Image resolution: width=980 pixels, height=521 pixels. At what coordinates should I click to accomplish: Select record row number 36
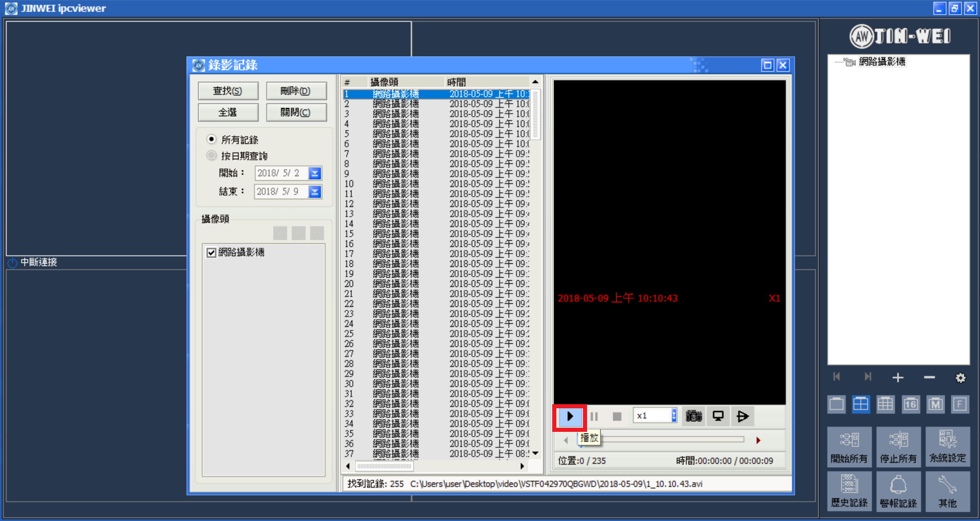(436, 444)
